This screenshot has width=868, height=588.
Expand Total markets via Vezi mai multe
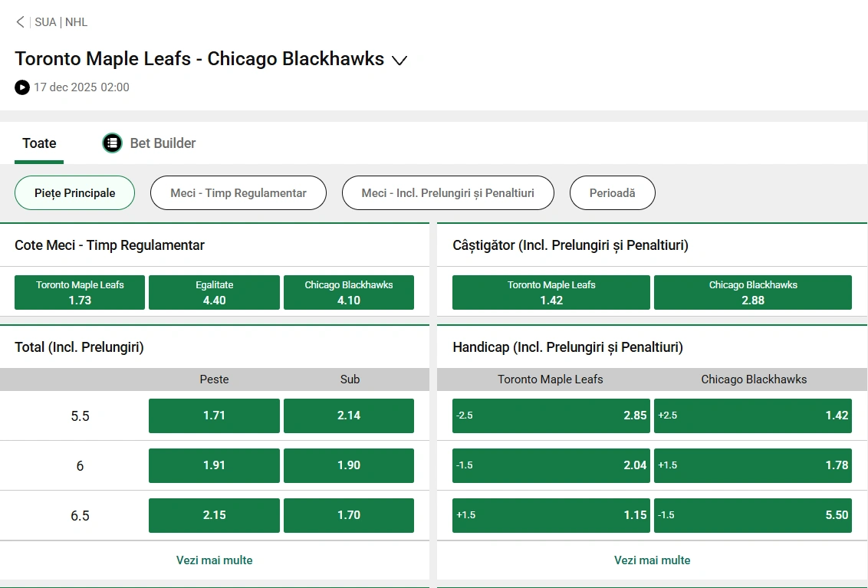click(214, 560)
